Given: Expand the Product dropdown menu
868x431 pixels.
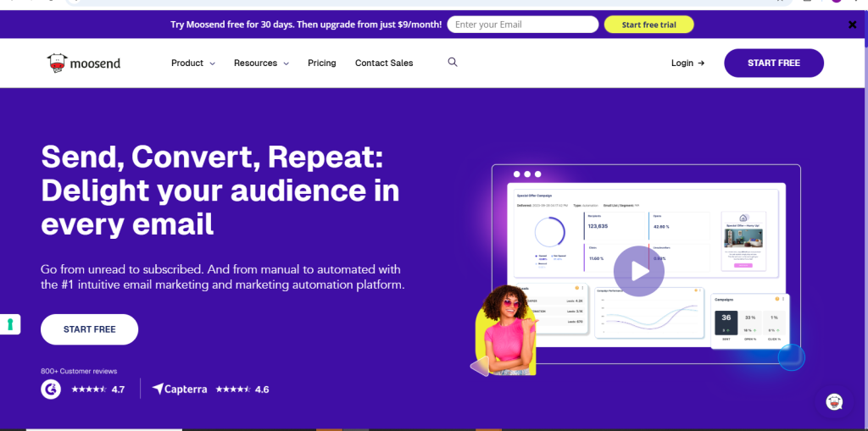Looking at the screenshot, I should pos(192,63).
